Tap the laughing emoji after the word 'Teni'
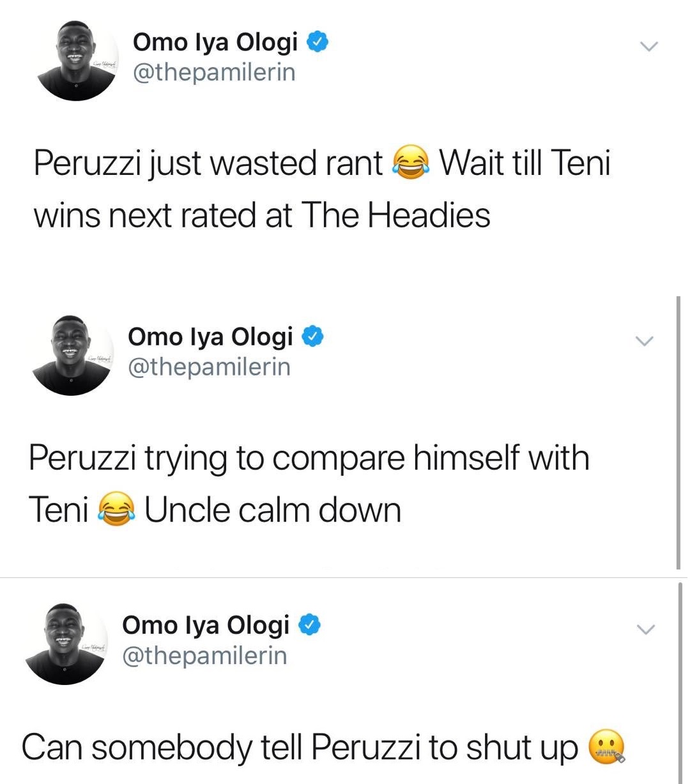690x784 pixels. pyautogui.click(x=116, y=510)
